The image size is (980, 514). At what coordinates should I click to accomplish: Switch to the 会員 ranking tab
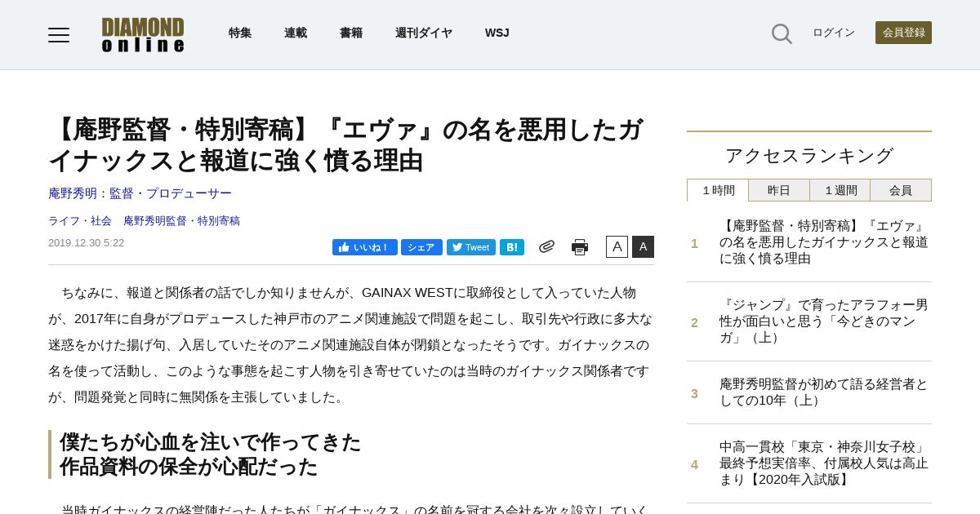[901, 190]
